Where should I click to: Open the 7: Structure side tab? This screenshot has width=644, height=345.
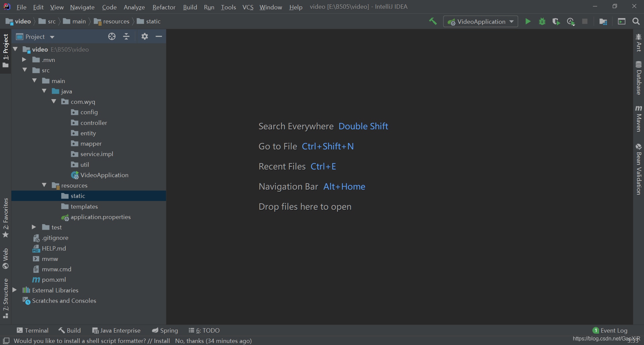5,298
